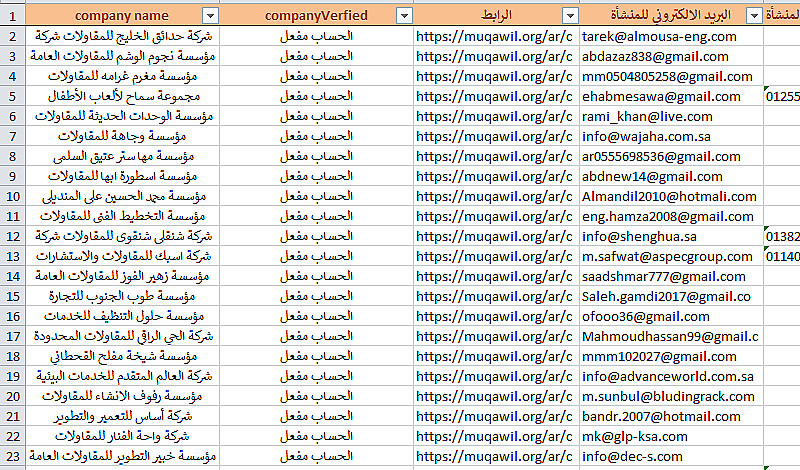The image size is (800, 470).
Task: Click email mk@glp-ksa.com
Action: (635, 436)
